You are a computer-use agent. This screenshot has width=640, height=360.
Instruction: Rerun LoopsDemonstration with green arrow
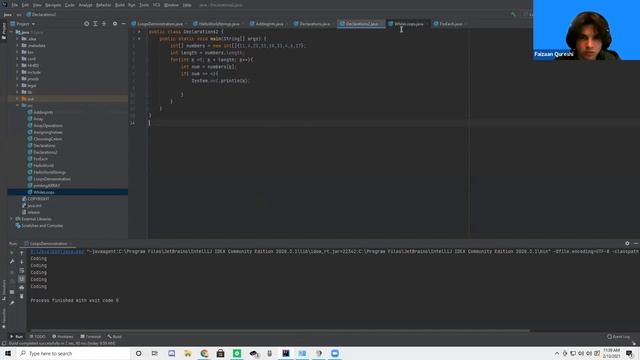click(x=12, y=253)
